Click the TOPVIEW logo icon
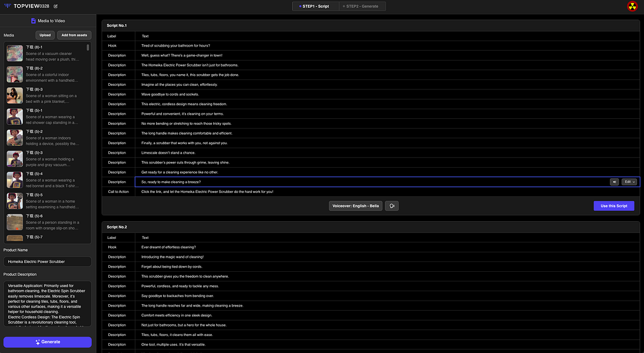 (x=7, y=6)
